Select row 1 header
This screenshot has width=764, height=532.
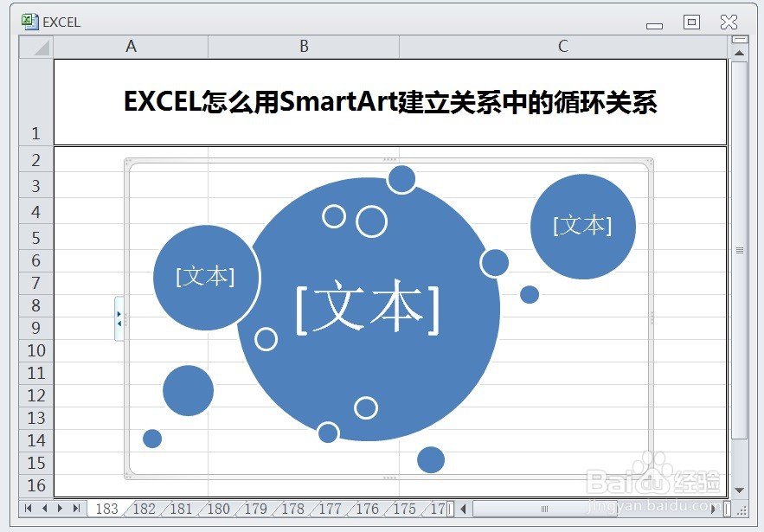[35, 102]
